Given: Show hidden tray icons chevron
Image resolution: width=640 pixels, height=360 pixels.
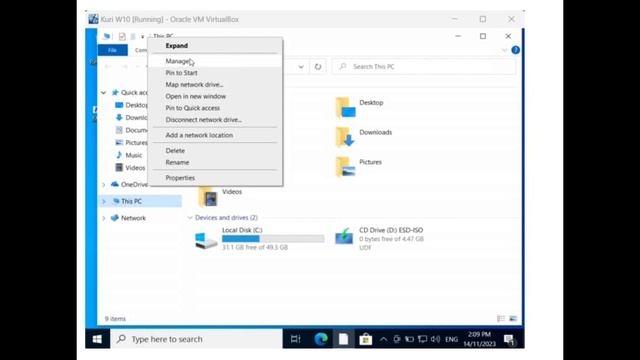Looking at the screenshot, I should (x=383, y=339).
